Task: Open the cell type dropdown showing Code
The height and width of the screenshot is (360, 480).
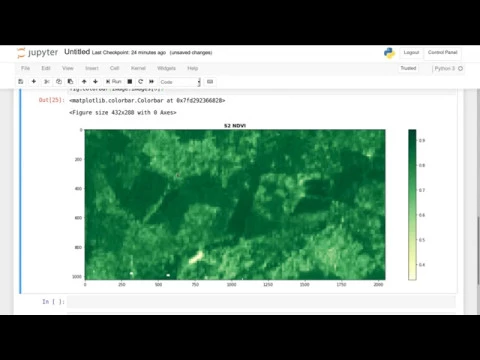Action: pyautogui.click(x=180, y=82)
